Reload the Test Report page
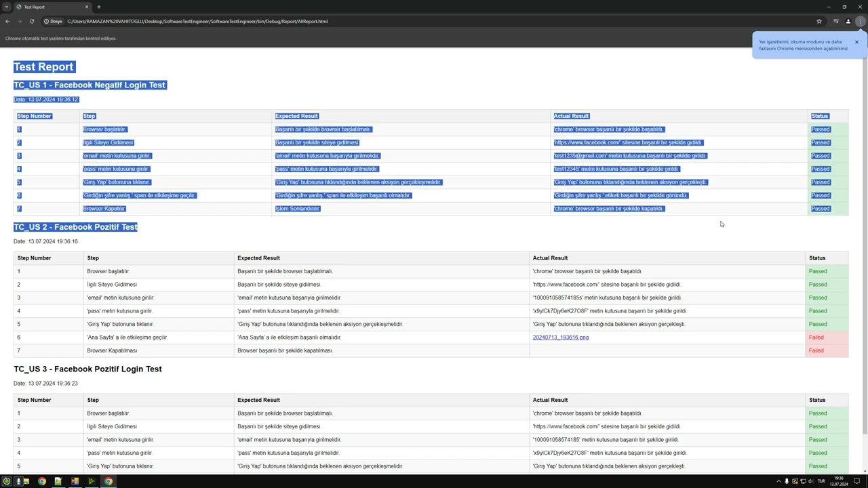The height and width of the screenshot is (488, 868). pos(32,21)
